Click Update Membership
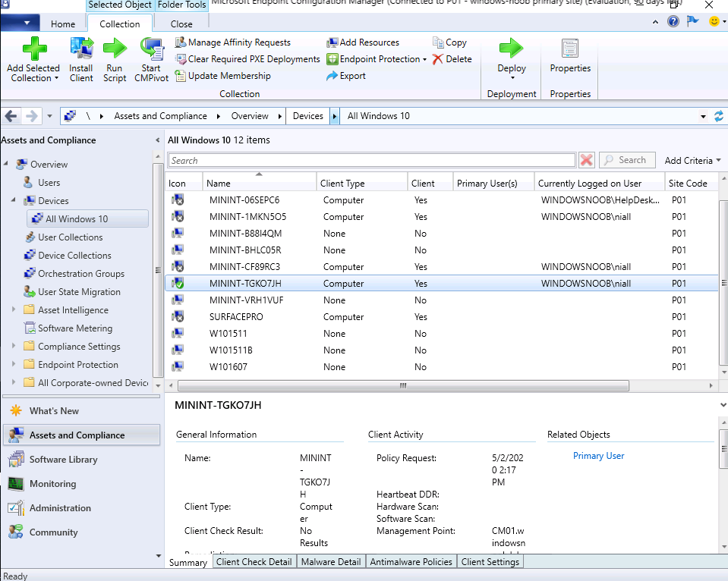 [x=223, y=76]
